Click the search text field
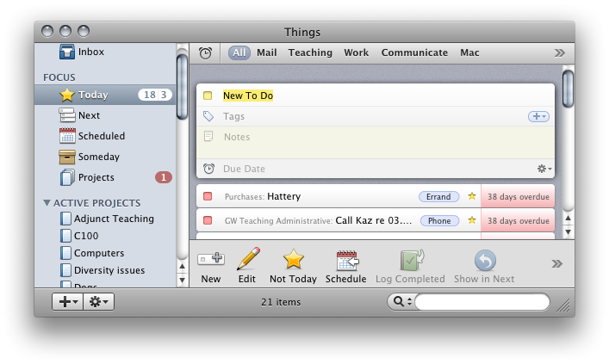This screenshot has width=609, height=364. (482, 301)
